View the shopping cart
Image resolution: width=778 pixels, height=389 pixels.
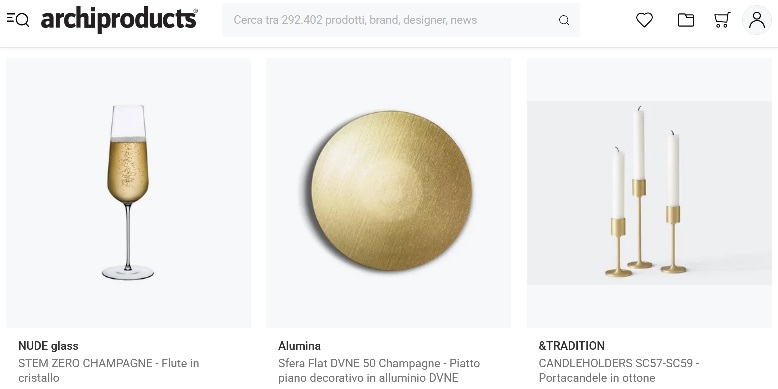pos(722,20)
